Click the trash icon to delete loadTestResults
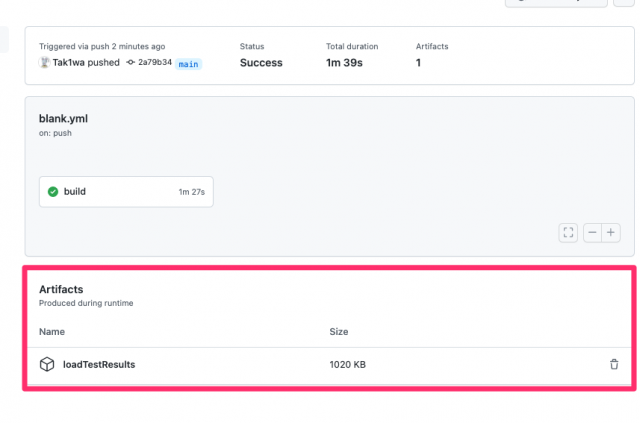The height and width of the screenshot is (423, 640). point(614,364)
